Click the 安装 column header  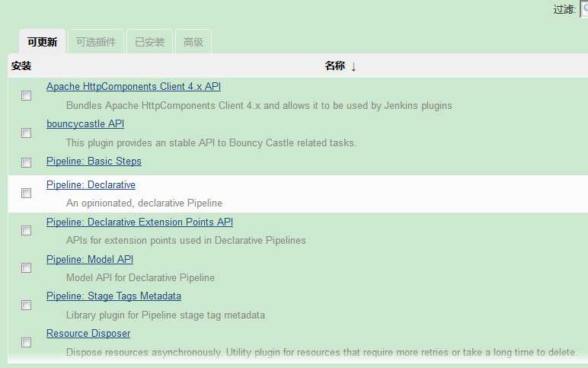tap(21, 66)
